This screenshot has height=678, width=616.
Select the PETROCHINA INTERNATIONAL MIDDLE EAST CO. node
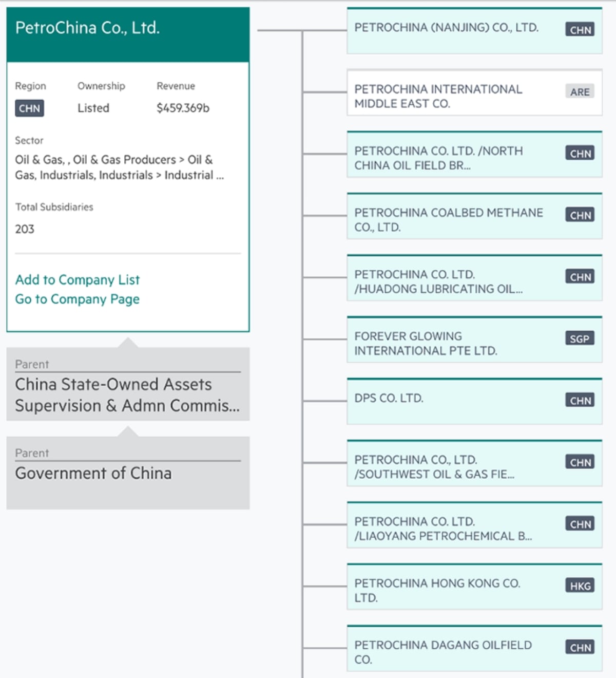(474, 92)
